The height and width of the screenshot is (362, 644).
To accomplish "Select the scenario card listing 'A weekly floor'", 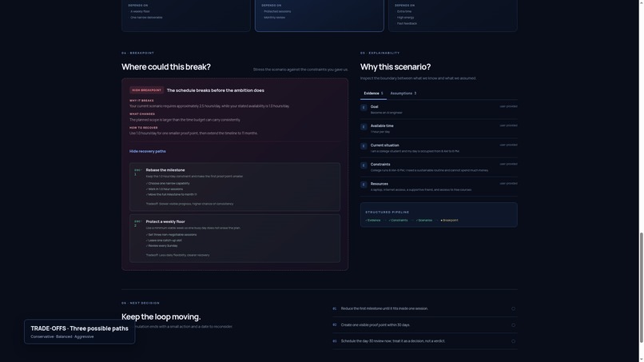I will [x=185, y=16].
